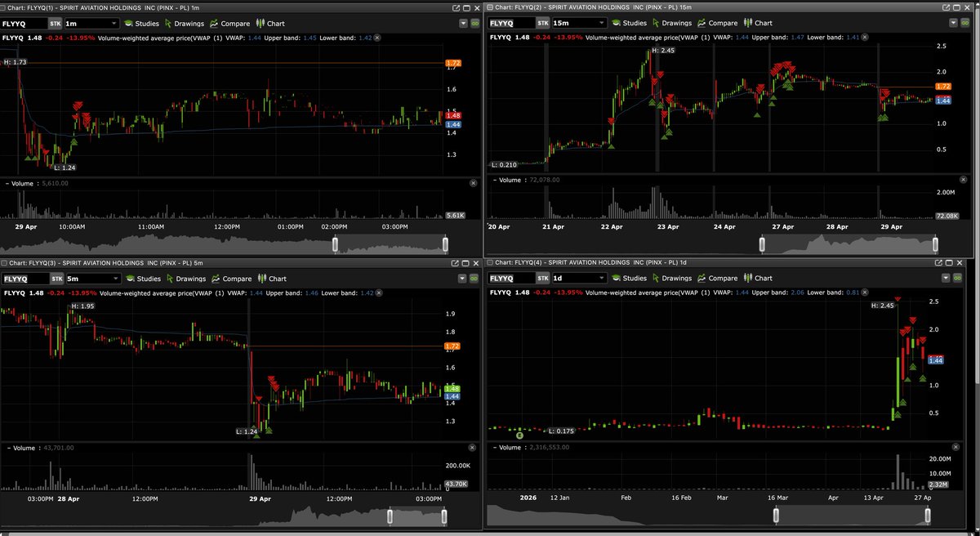The image size is (980, 536).
Task: Open options arrow menu in 5m chart
Action: point(463,279)
